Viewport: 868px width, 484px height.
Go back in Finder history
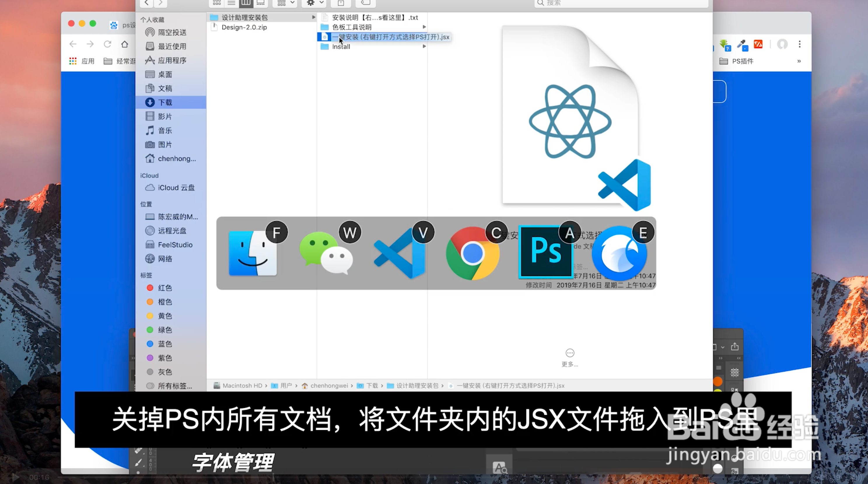click(x=147, y=3)
